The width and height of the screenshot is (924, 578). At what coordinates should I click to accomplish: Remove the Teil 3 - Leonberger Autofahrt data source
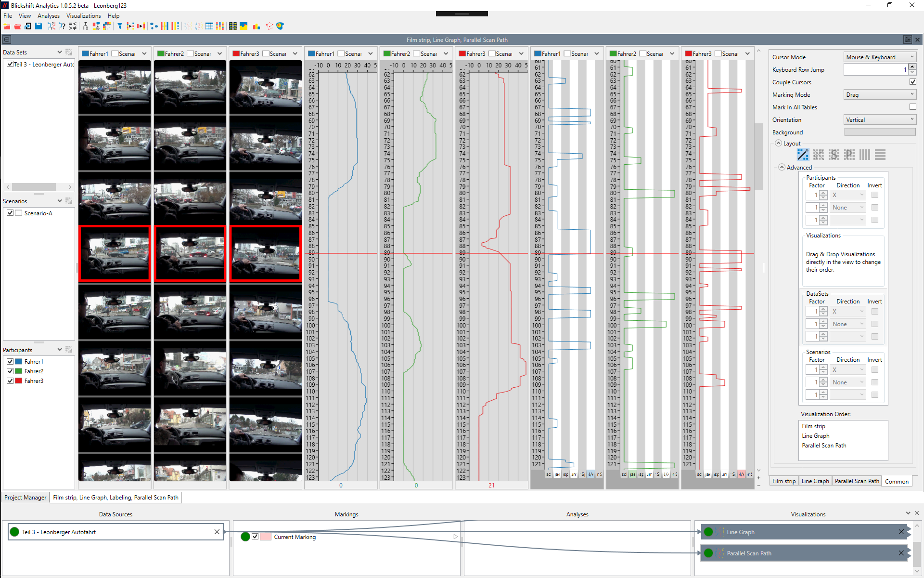(x=217, y=532)
